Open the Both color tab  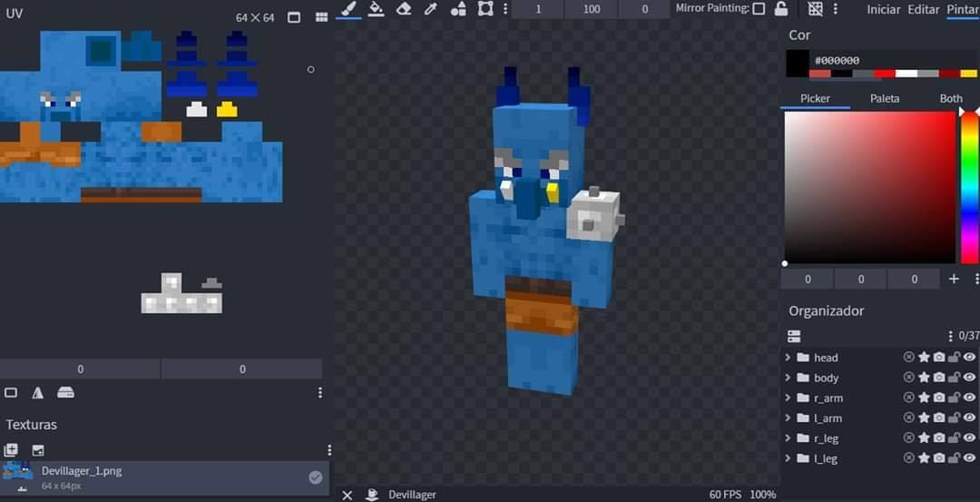[x=951, y=98]
